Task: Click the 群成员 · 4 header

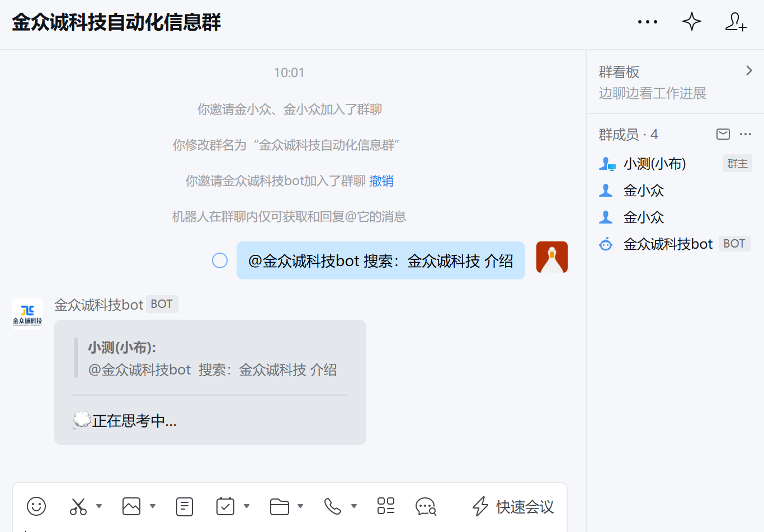Action: click(629, 135)
